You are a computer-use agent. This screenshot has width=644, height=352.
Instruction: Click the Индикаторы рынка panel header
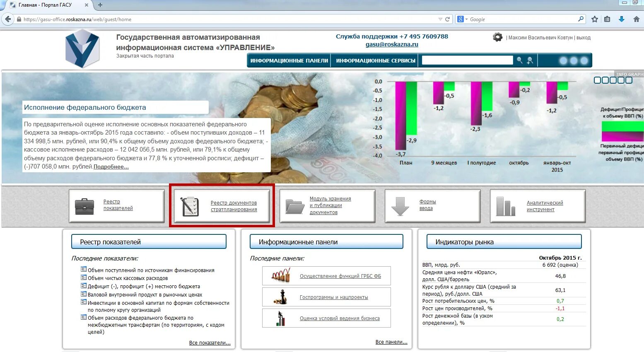tap(504, 242)
